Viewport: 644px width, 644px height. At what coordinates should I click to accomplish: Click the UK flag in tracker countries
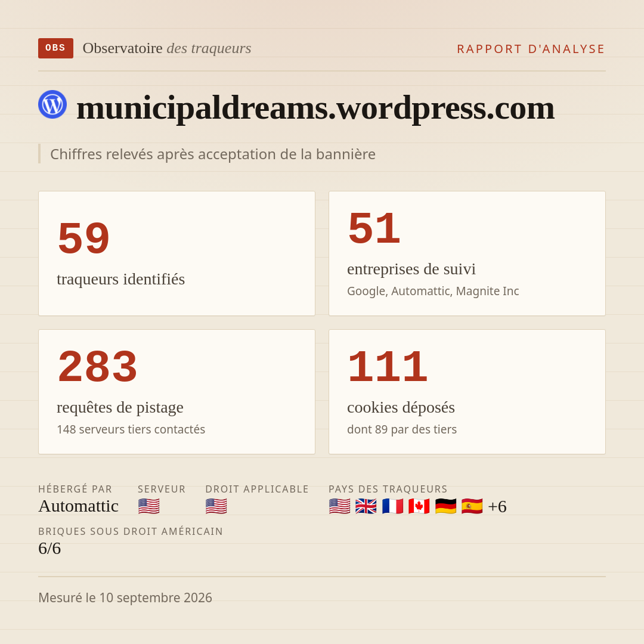pyautogui.click(x=366, y=506)
